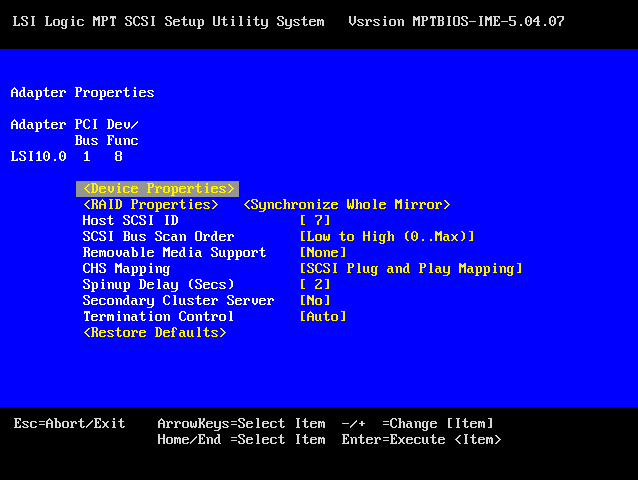Screen dimensions: 638x480
Task: Click the Termination Control label
Action: coord(158,316)
